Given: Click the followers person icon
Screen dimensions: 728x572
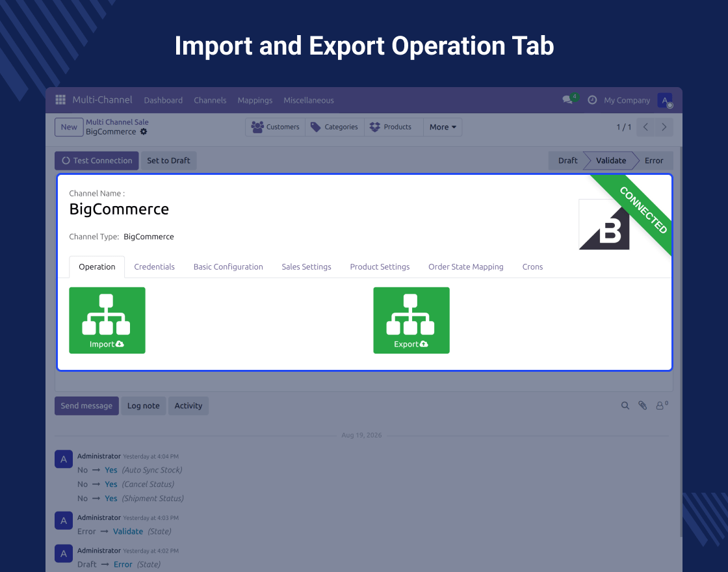Looking at the screenshot, I should tap(662, 406).
